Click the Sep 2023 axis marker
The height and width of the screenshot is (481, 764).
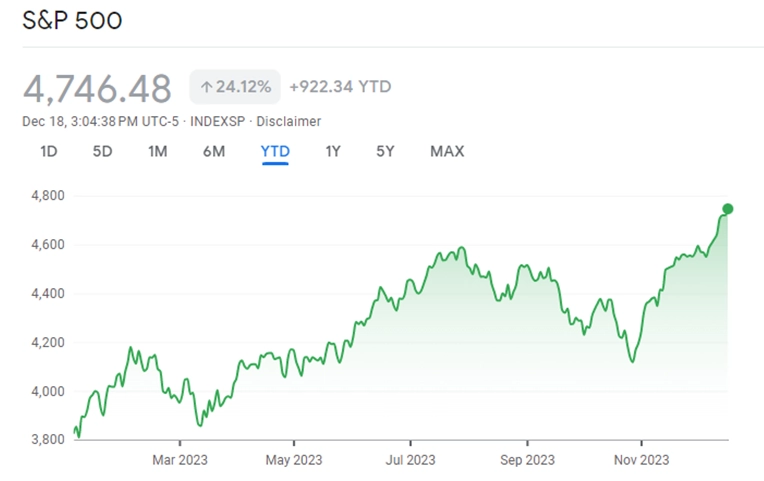(x=527, y=460)
